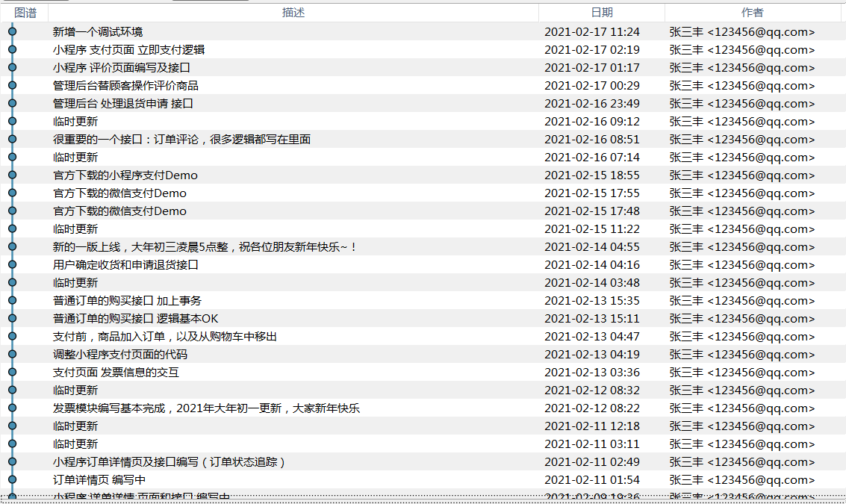This screenshot has width=846, height=504.
Task: Click the 作者 column header
Action: pyautogui.click(x=752, y=13)
